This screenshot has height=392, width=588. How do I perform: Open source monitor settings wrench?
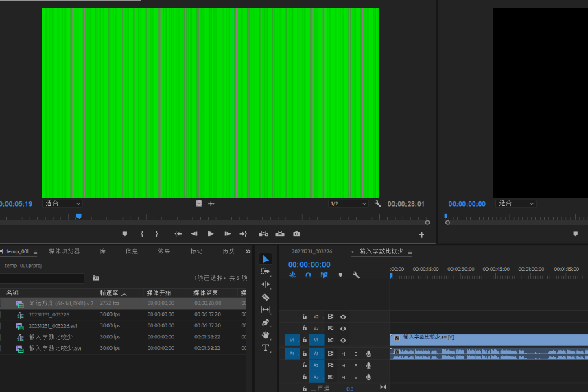click(x=377, y=204)
